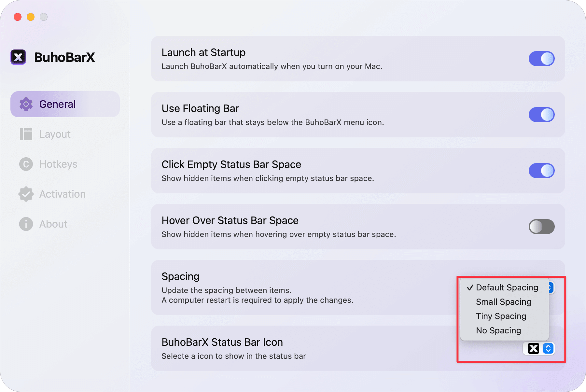Click the Hotkeys circle icon
This screenshot has width=586, height=392.
[x=26, y=164]
